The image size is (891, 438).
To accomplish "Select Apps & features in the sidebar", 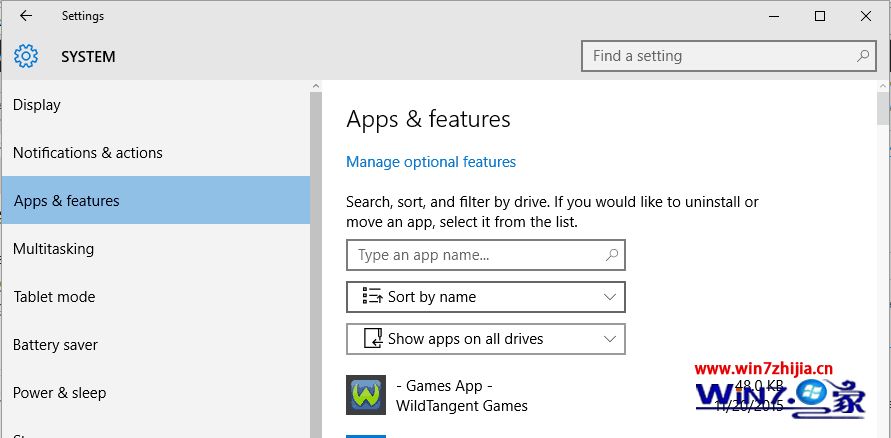I will [x=156, y=200].
